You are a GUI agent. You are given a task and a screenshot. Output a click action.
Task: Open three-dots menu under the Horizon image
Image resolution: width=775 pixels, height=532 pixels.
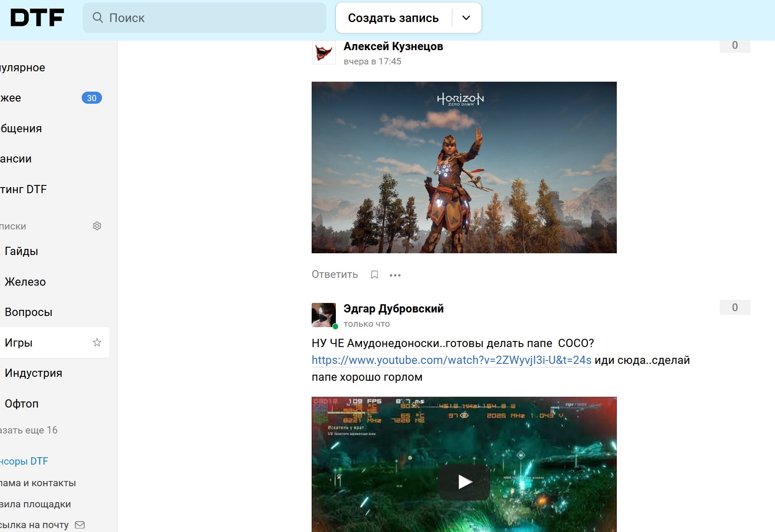point(395,275)
